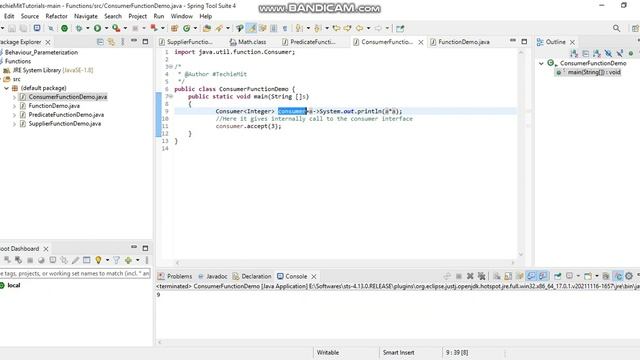
Task: Minimize the Package Explorer panel
Action: click(x=134, y=41)
